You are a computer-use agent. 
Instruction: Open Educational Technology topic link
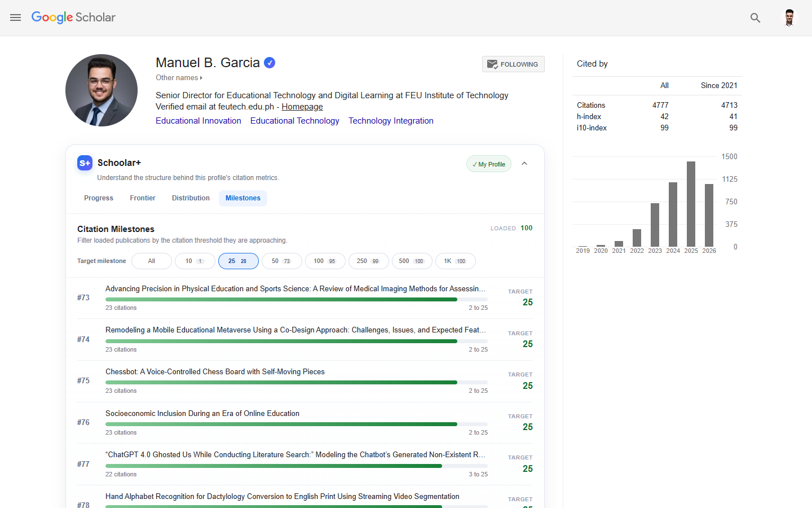pos(295,121)
